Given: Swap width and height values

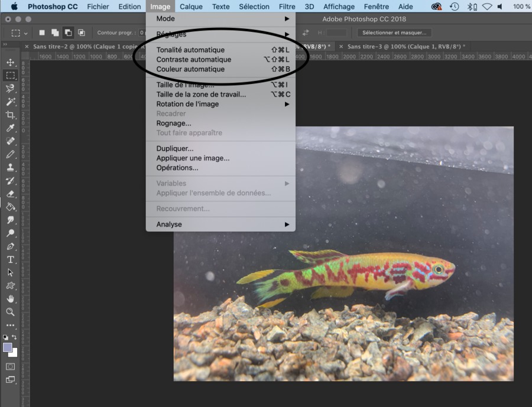Looking at the screenshot, I should point(306,32).
